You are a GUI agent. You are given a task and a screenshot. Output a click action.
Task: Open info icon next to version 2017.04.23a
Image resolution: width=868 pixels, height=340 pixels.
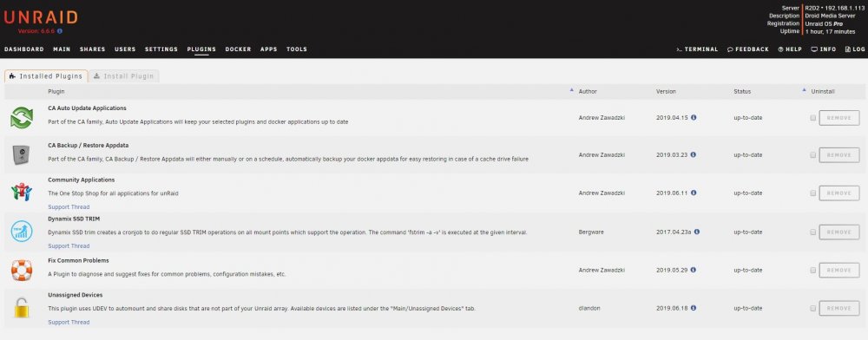click(697, 232)
